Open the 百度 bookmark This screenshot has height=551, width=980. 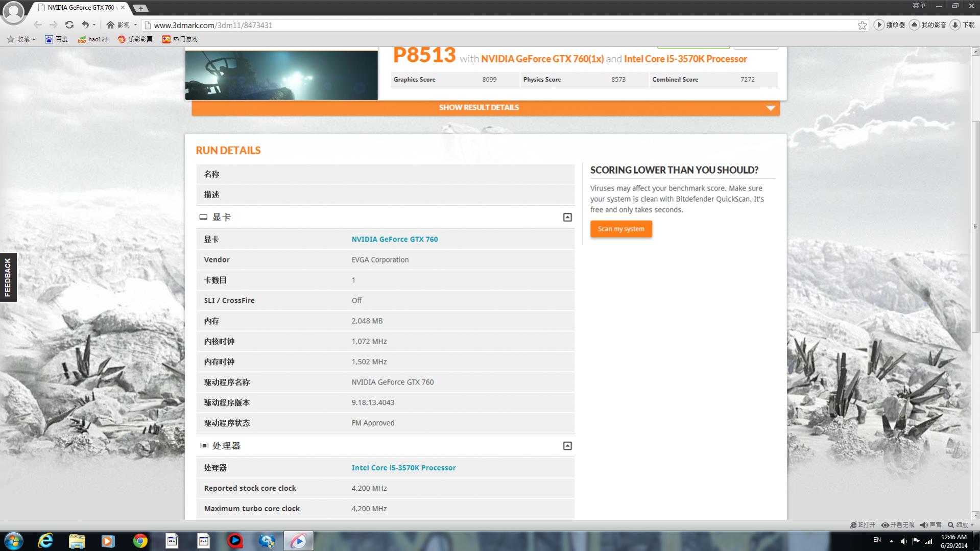click(x=56, y=39)
